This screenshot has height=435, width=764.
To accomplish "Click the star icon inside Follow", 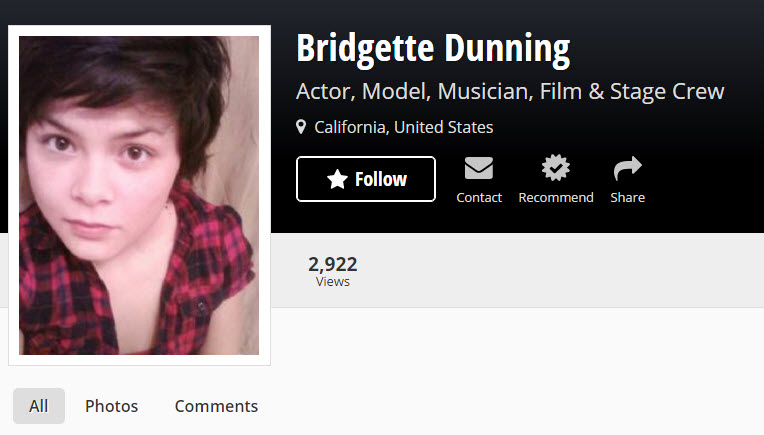I will [x=337, y=179].
